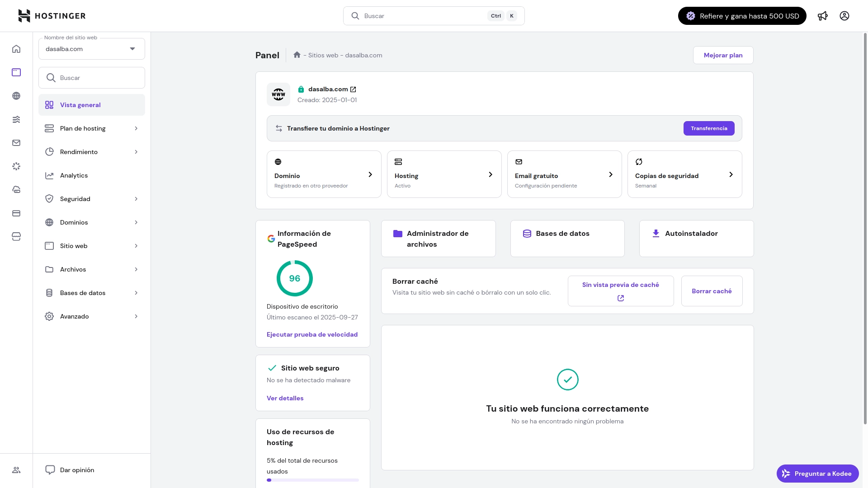
Task: Expand the Bases de datos menu item
Action: click(x=92, y=293)
